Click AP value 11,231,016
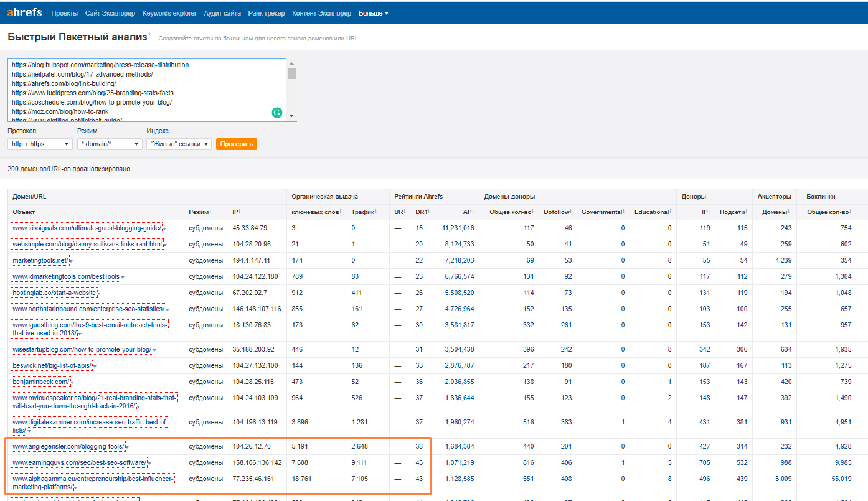868x501 pixels. click(458, 228)
